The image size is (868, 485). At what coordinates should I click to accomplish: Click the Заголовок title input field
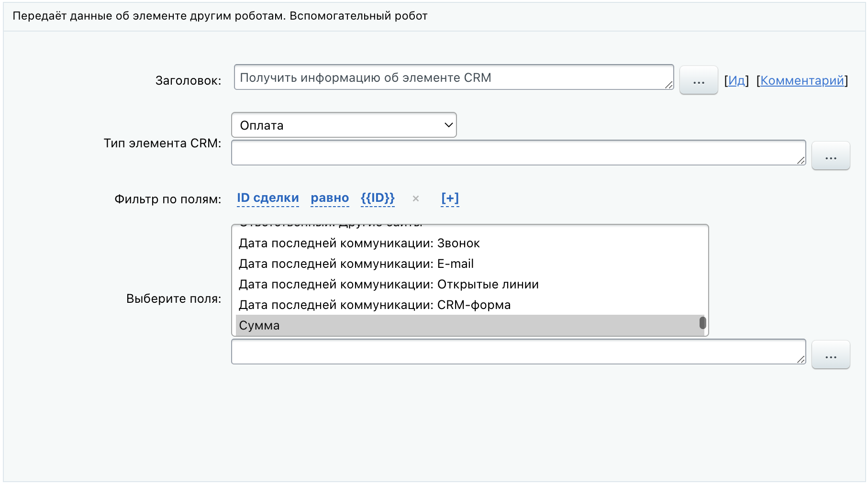(x=450, y=77)
